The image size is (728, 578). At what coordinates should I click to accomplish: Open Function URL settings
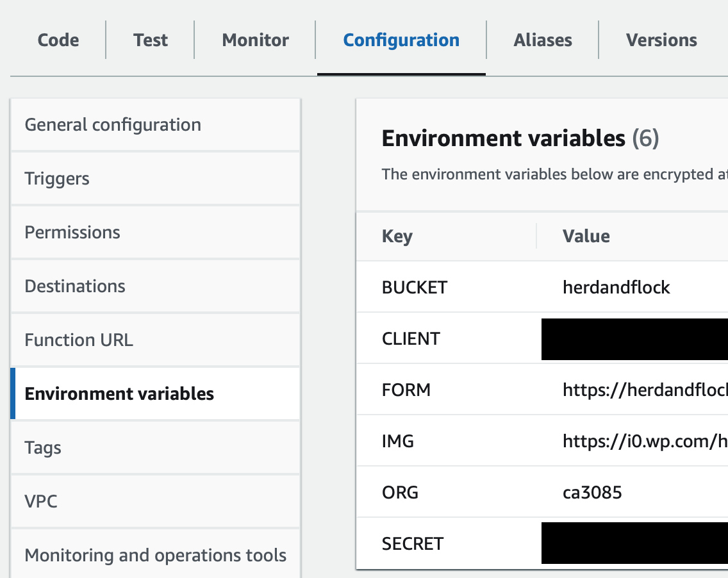tap(78, 340)
